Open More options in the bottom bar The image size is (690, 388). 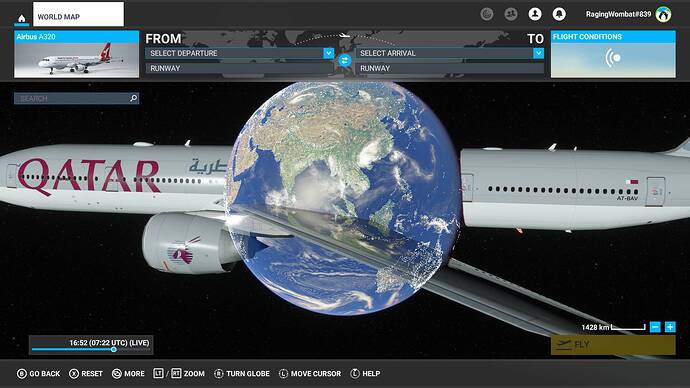pyautogui.click(x=128, y=373)
